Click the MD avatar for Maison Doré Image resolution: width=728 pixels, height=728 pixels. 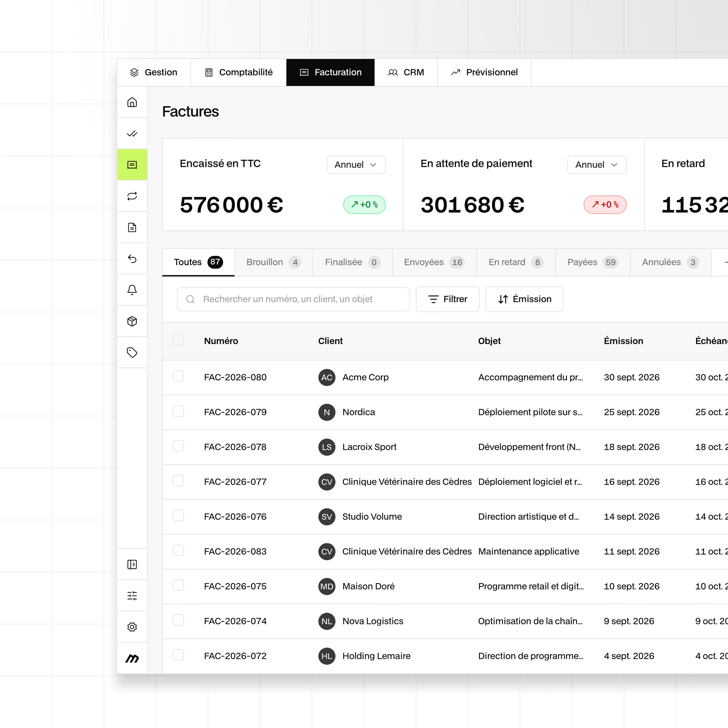tap(327, 586)
